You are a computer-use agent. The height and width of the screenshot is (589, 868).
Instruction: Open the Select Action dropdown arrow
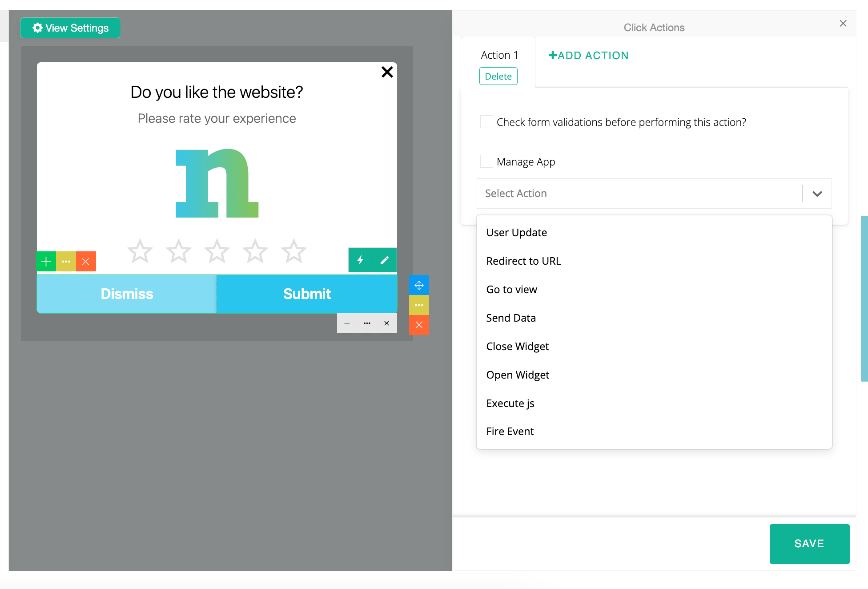coord(817,194)
